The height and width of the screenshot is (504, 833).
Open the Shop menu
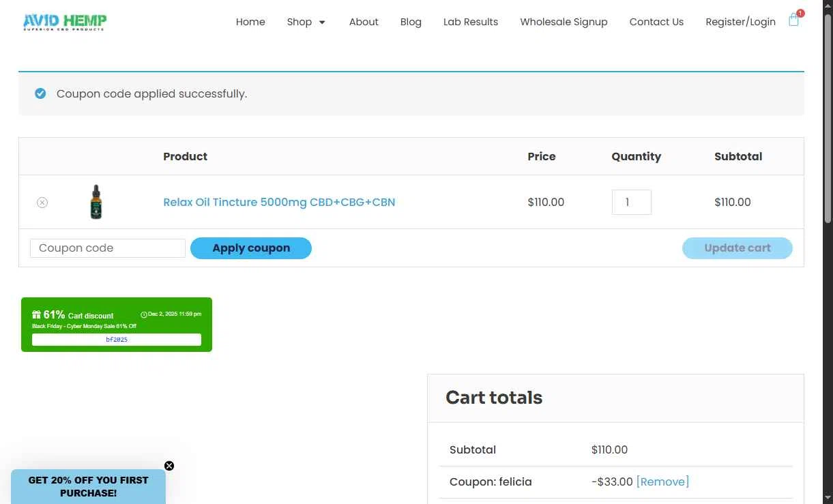(299, 22)
